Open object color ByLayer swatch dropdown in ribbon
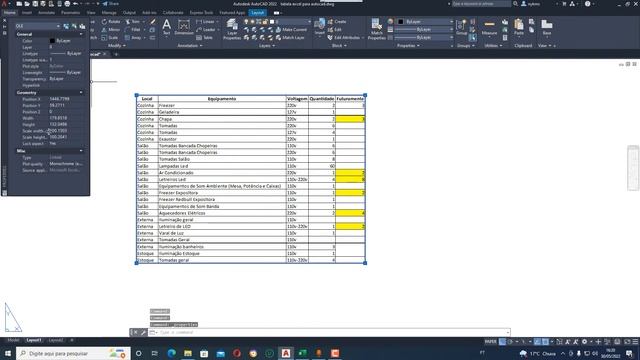Screen dimensions: 640x360 (425, 21)
